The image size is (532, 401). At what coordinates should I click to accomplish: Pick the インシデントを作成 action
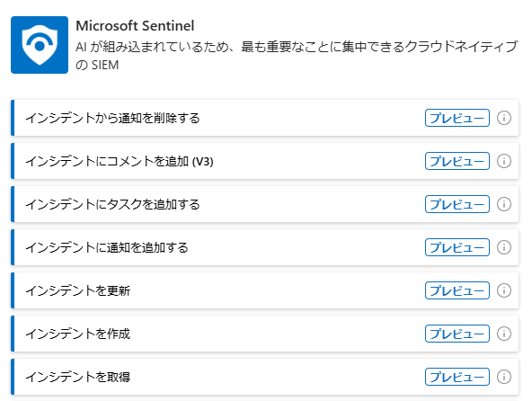click(264, 334)
